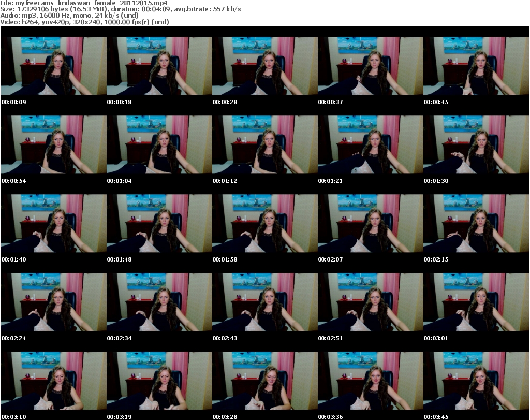This screenshot has width=530, height=420.
Task: Click the 'Video: h264, yuv420p' info line
Action: pyautogui.click(x=84, y=22)
